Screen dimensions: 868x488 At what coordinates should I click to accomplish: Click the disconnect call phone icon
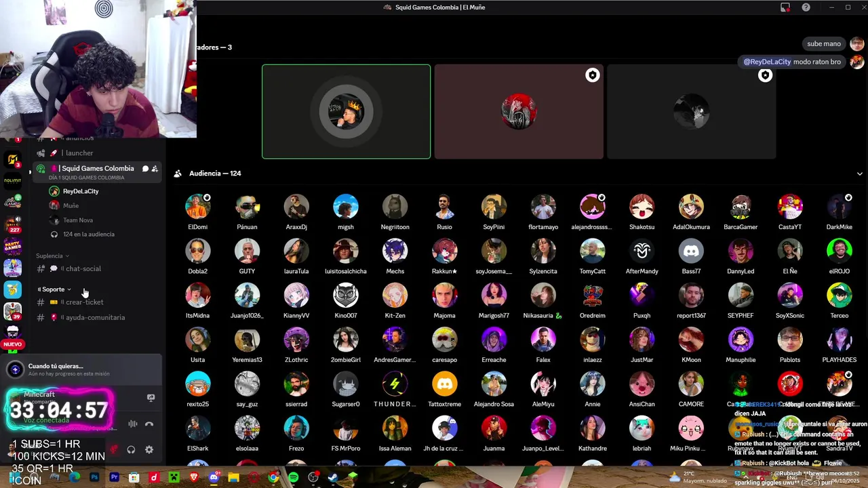tap(149, 424)
